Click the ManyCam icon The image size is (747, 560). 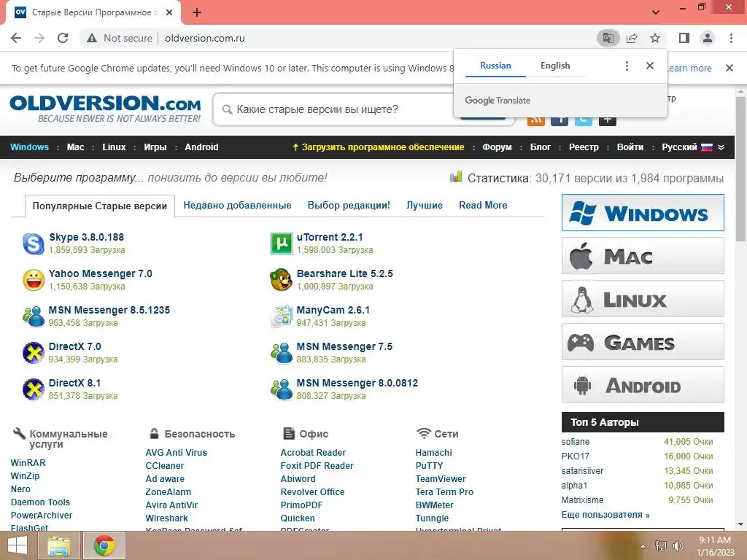(x=281, y=316)
